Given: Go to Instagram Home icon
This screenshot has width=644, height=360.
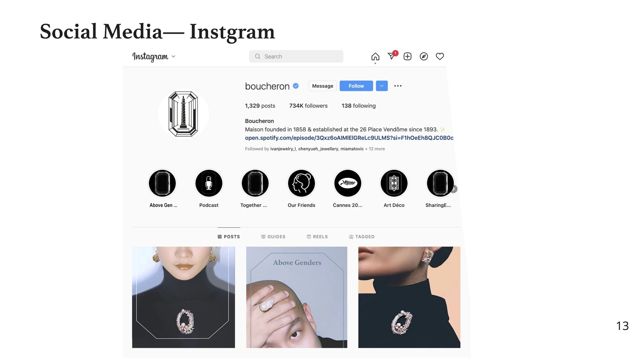Looking at the screenshot, I should (x=375, y=56).
